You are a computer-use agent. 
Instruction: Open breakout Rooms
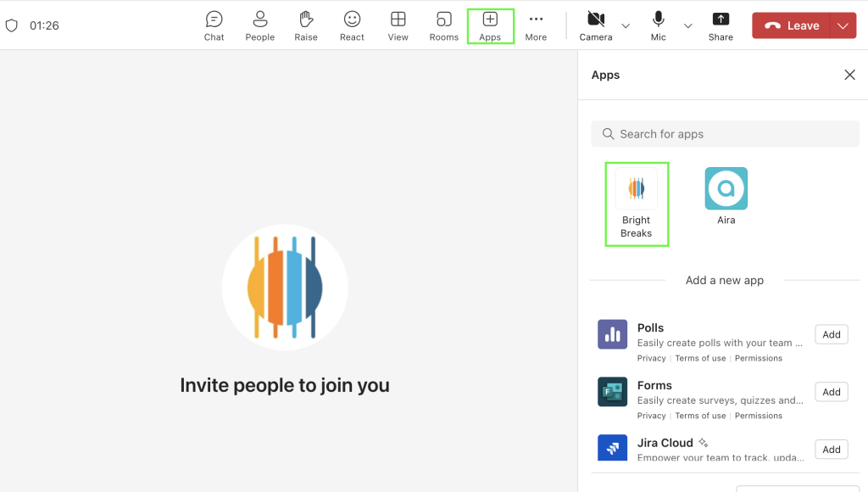pos(443,25)
